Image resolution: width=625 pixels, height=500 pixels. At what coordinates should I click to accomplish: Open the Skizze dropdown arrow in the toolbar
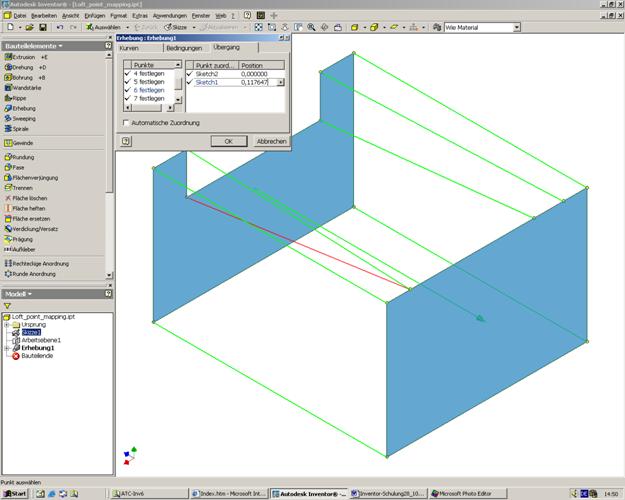click(x=194, y=28)
